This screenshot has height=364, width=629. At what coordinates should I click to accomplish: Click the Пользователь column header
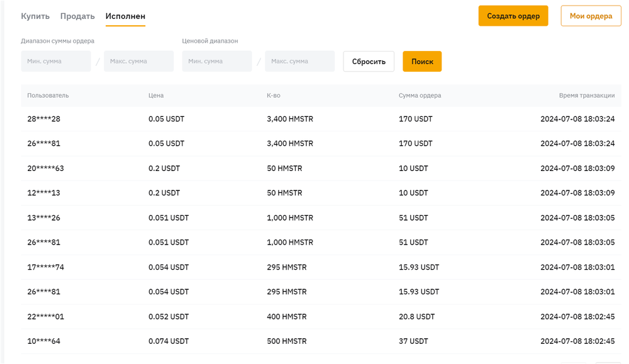pyautogui.click(x=48, y=96)
